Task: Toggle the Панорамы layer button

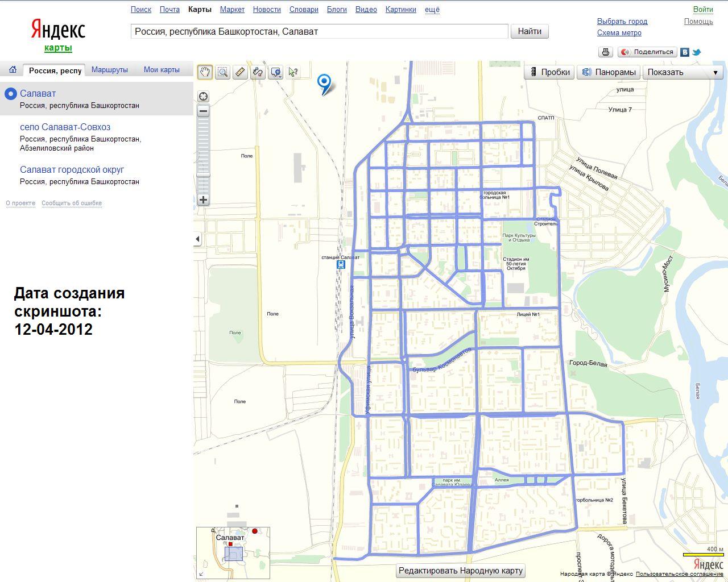Action: click(x=609, y=72)
